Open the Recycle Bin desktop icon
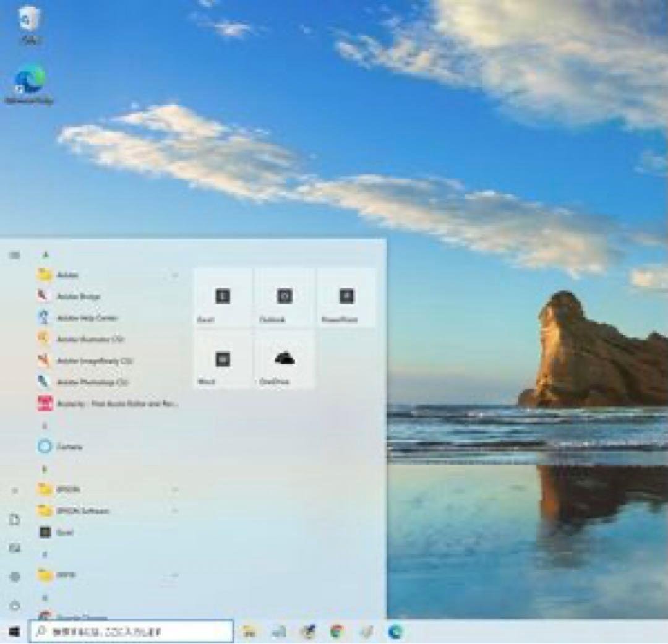The image size is (668, 644). [x=30, y=24]
